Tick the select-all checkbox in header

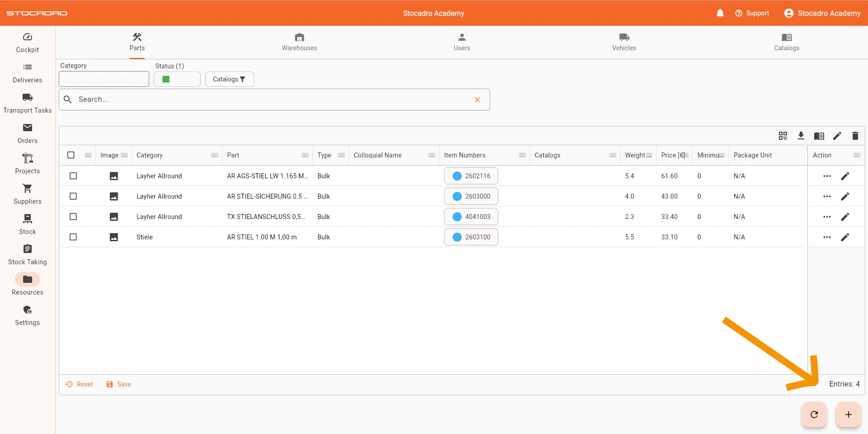point(71,155)
